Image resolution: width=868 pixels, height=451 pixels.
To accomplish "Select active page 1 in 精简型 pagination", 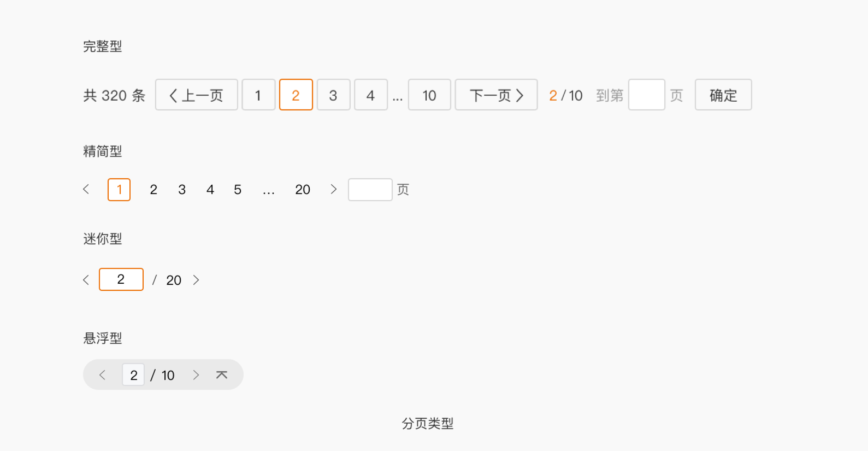I will (x=119, y=190).
